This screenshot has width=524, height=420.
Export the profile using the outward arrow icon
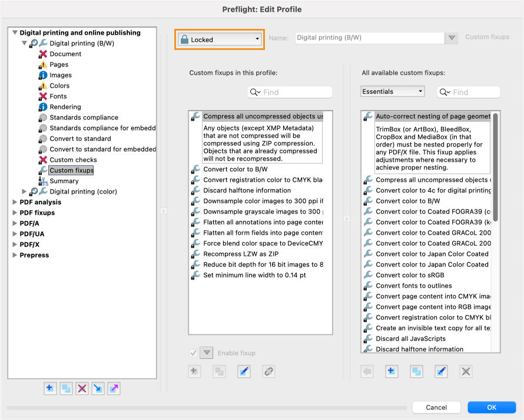coord(114,388)
